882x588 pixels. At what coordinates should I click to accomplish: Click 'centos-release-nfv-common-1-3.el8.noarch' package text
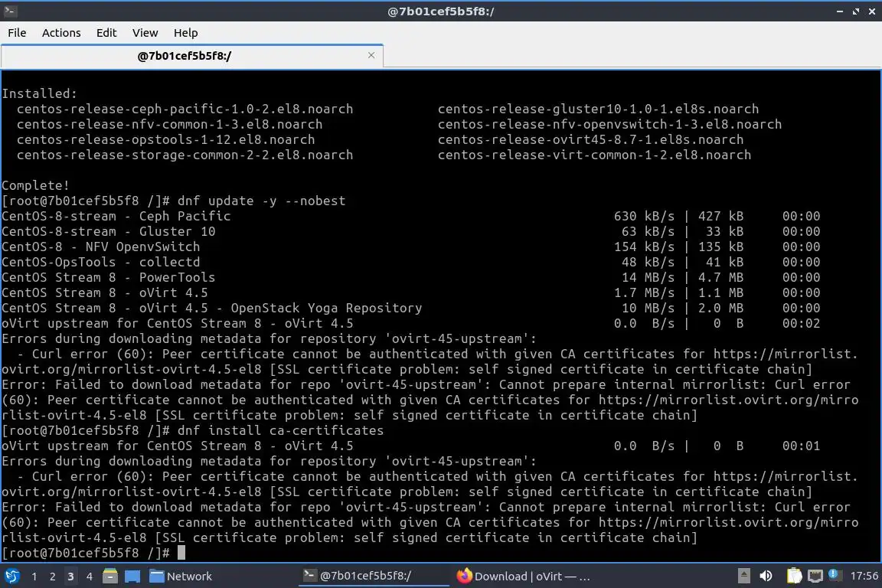tap(170, 124)
